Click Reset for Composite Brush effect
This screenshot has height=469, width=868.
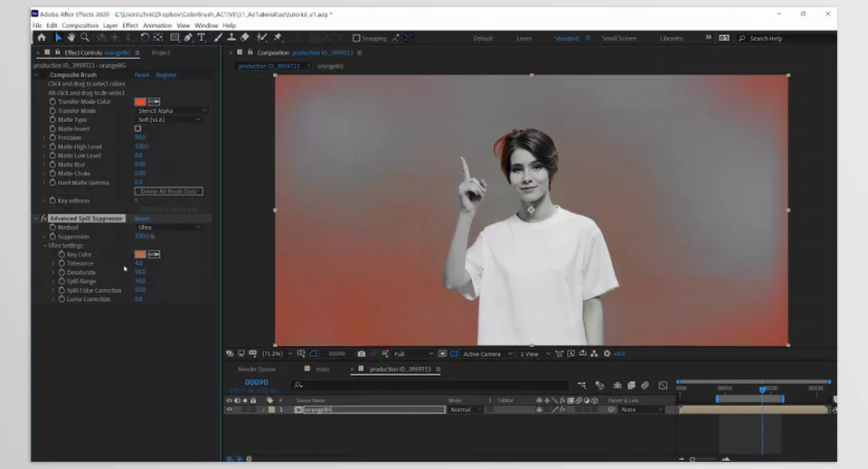point(142,75)
